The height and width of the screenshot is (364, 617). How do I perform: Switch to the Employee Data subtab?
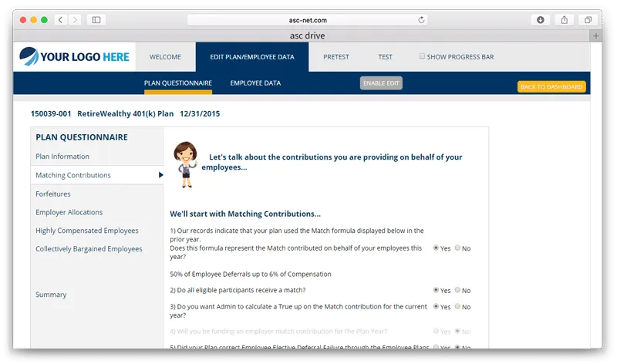point(255,83)
